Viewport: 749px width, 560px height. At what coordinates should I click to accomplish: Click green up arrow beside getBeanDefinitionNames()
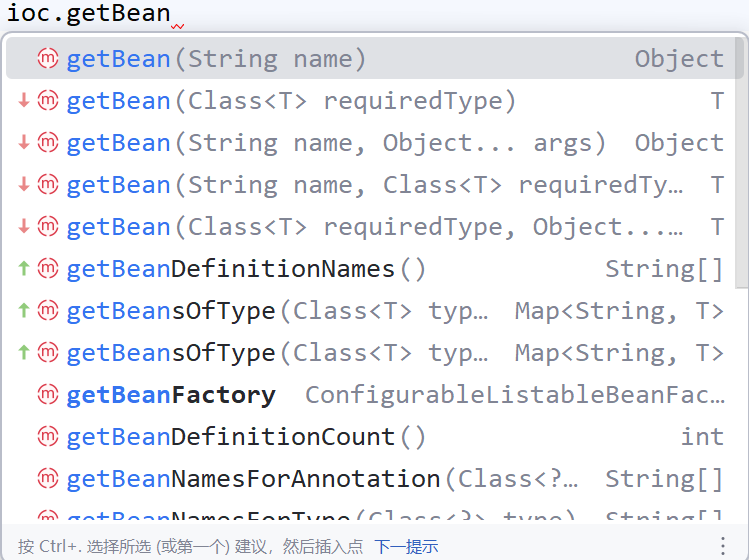click(24, 269)
